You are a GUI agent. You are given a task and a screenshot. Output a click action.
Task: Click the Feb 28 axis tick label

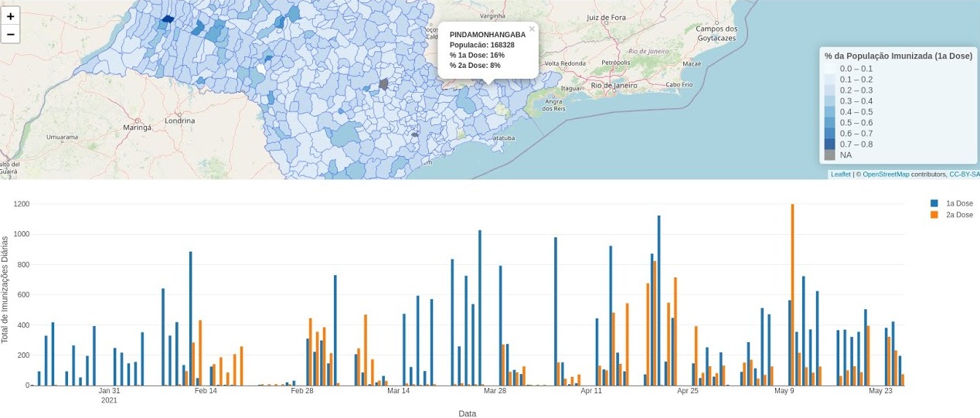302,391
